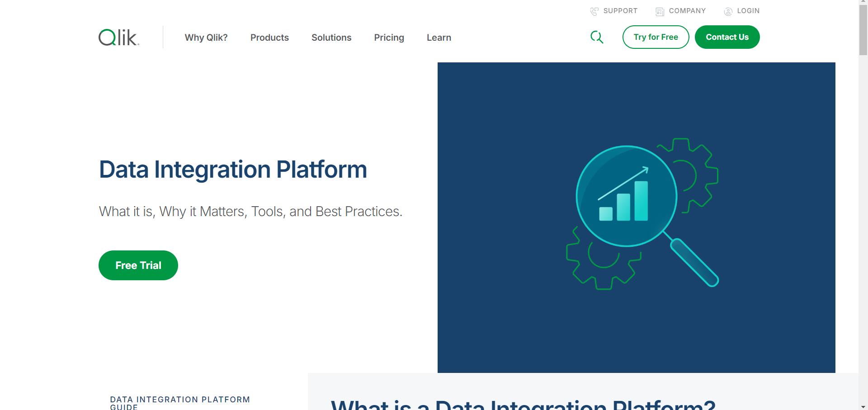Expand the Products navigation dropdown
The image size is (868, 410).
click(x=269, y=38)
